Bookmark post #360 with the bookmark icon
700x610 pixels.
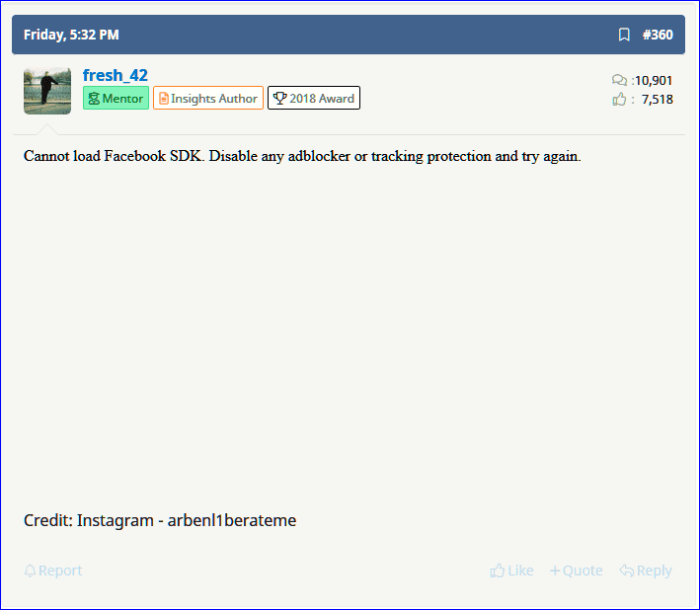624,35
